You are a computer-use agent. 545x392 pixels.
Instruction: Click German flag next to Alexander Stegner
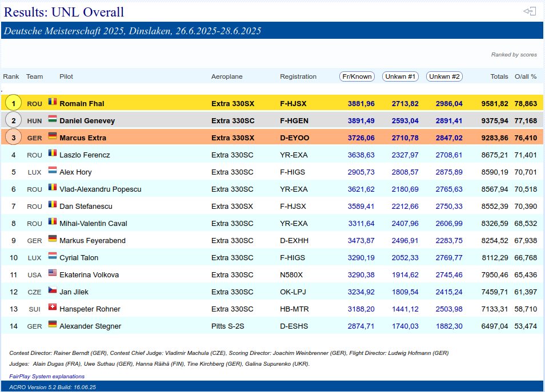[x=53, y=324]
